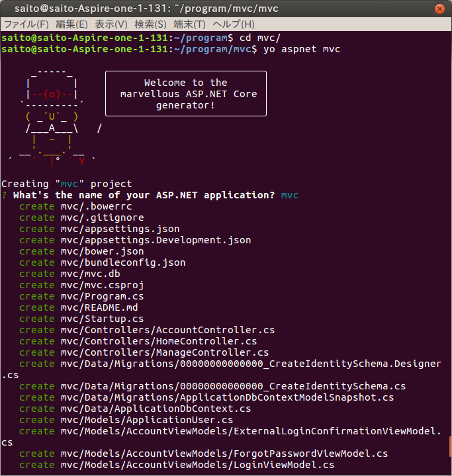Click mvc/Data/ApplicationDbContext.cs path
This screenshot has width=452, height=476.
click(x=156, y=409)
